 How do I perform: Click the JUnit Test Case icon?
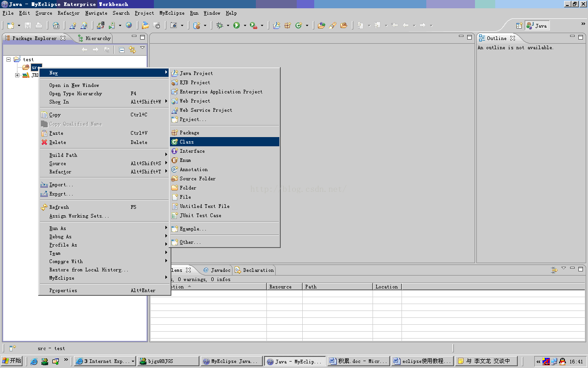pyautogui.click(x=175, y=215)
